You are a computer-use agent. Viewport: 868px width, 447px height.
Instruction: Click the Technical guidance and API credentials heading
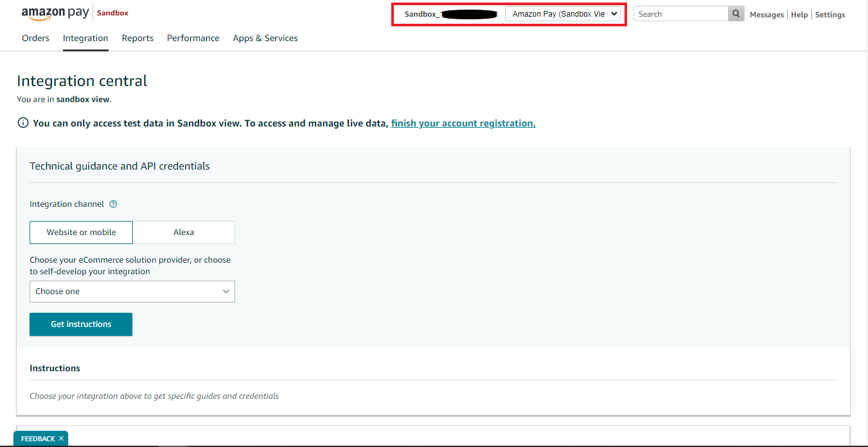[120, 166]
